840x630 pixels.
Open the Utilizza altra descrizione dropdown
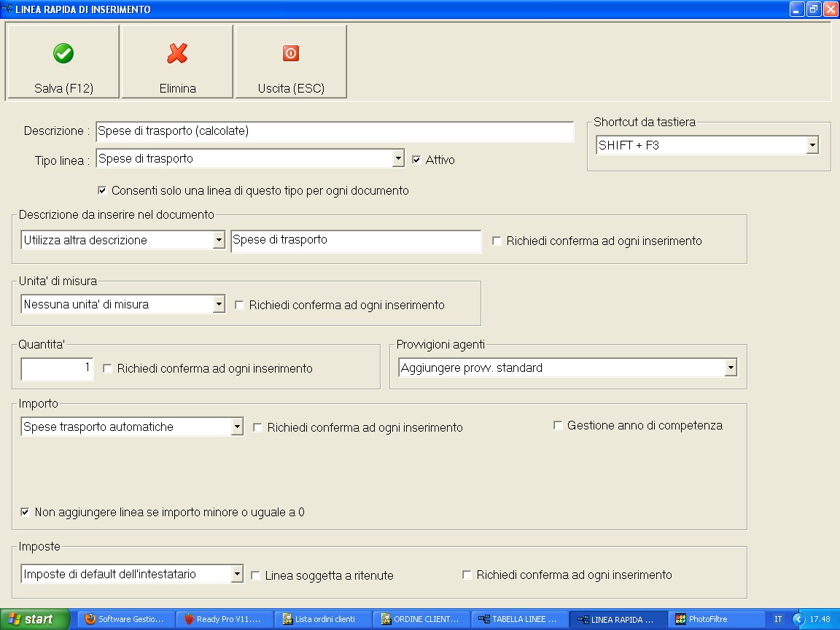coord(219,240)
